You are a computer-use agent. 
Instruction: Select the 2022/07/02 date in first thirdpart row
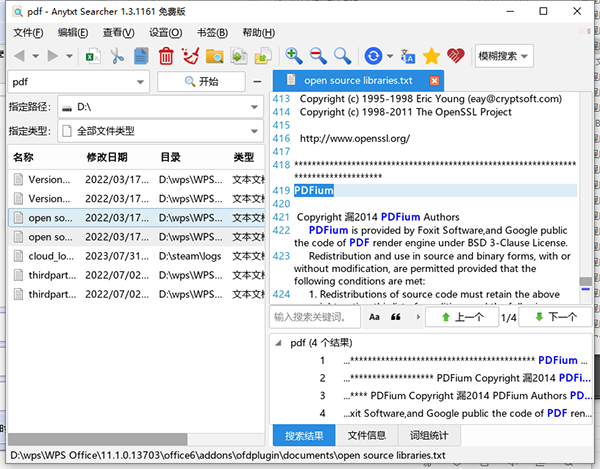tap(117, 275)
